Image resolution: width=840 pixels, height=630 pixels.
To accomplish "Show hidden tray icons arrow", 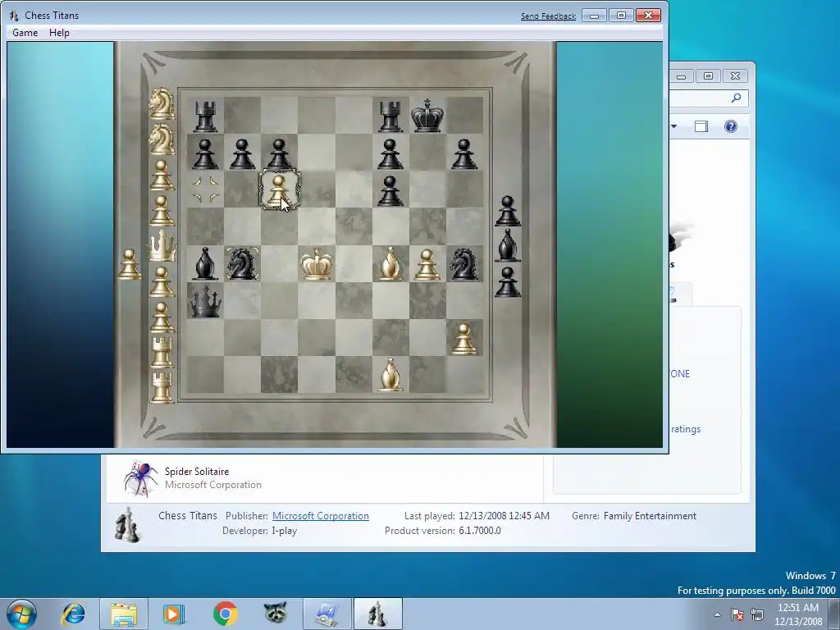I will coord(717,614).
